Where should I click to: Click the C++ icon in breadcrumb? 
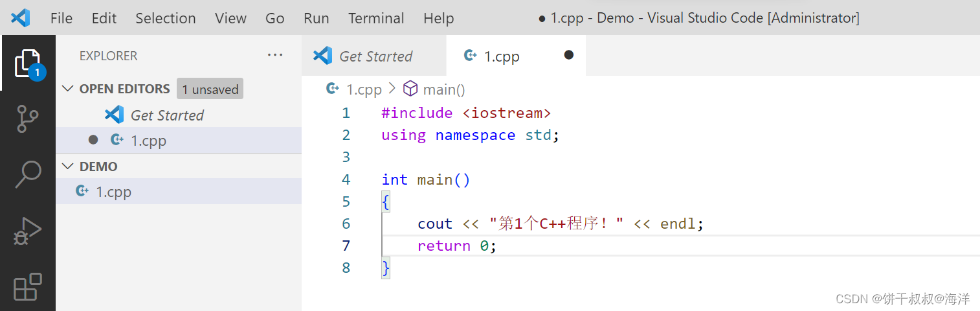(333, 89)
